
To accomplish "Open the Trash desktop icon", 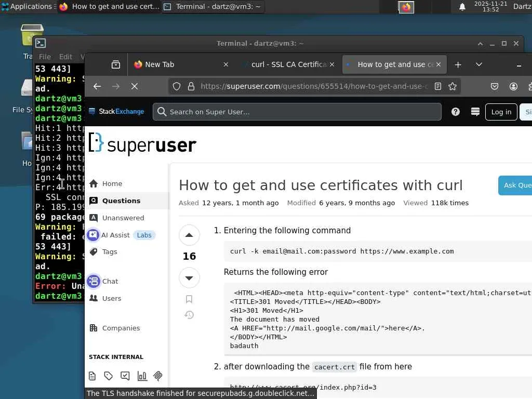I will (x=32, y=36).
